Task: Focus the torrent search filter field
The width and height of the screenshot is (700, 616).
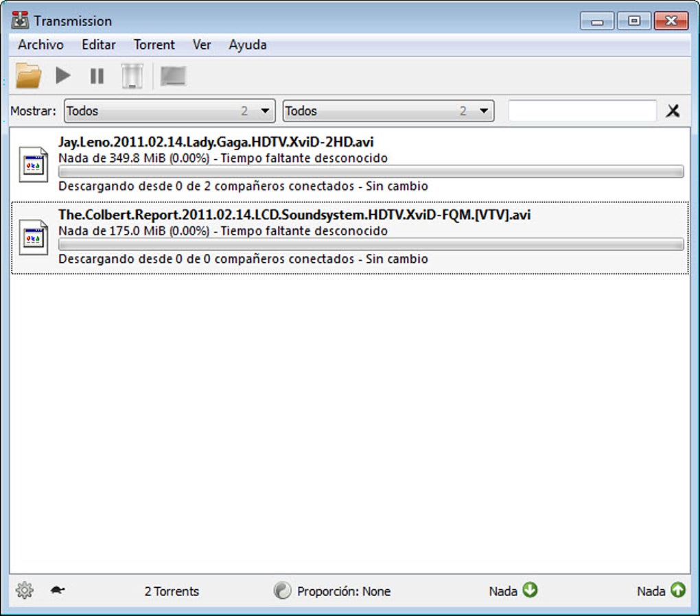Action: pyautogui.click(x=582, y=110)
